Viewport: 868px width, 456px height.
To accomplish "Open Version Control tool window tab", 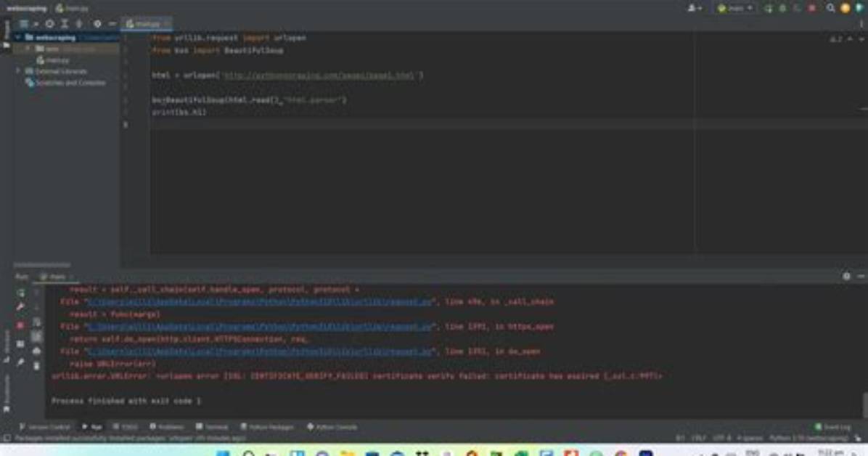I will tap(44, 427).
